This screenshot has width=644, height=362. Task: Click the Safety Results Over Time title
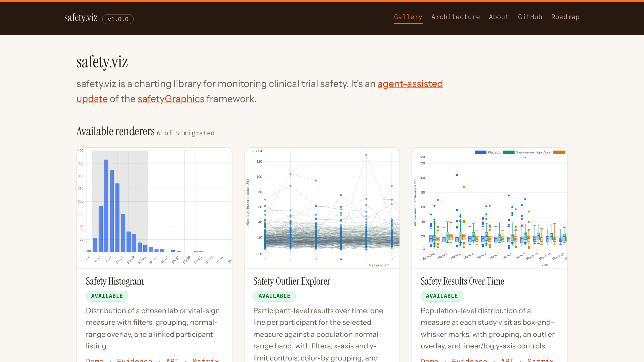462,281
